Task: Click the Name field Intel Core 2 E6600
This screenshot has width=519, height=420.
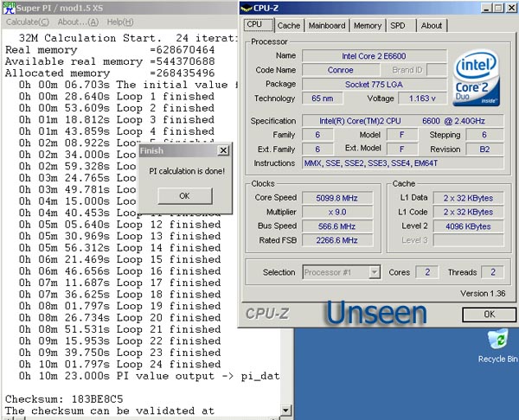Action: coord(374,56)
